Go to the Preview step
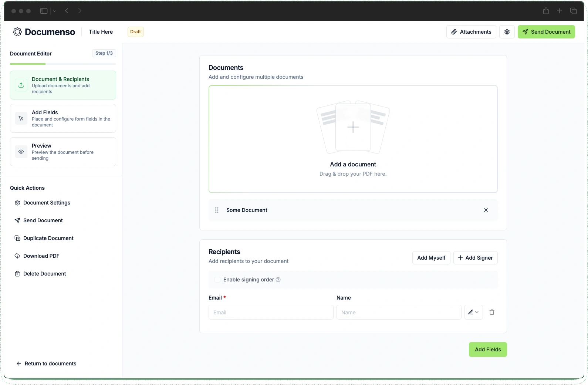 point(63,152)
